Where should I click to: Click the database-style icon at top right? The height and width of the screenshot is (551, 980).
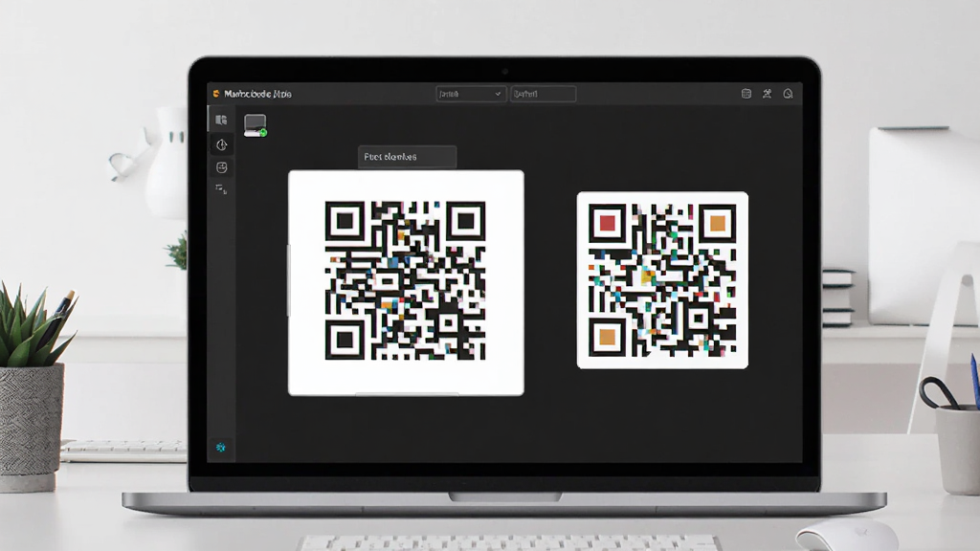746,94
